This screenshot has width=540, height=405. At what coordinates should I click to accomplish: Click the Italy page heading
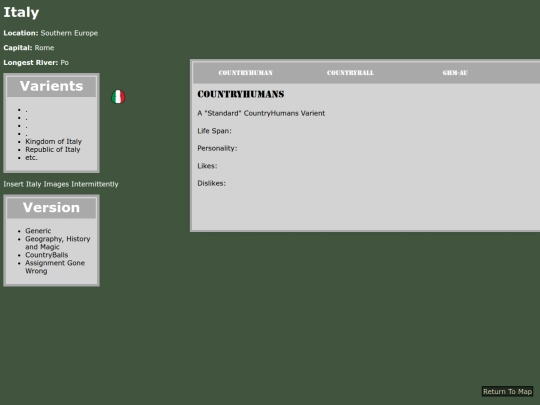point(21,12)
